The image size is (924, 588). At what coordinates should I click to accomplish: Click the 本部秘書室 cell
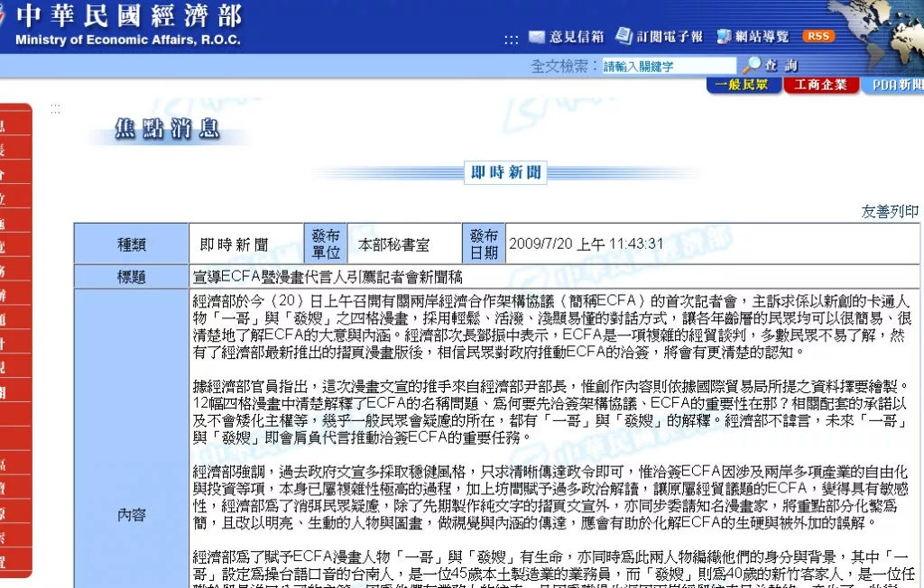[405, 243]
